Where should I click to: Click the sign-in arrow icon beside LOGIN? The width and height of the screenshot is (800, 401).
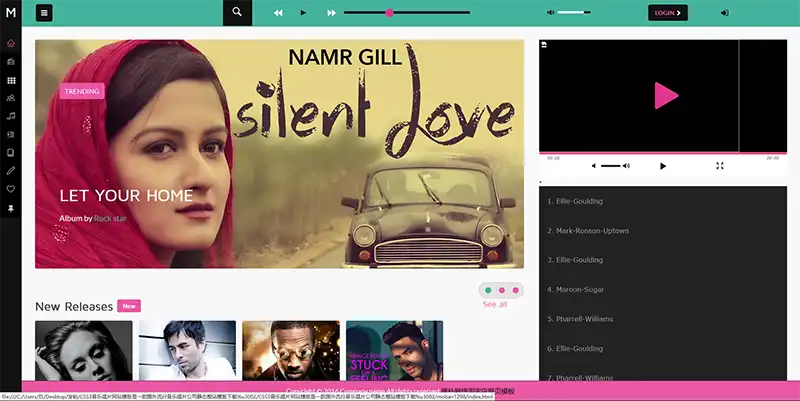pyautogui.click(x=724, y=13)
